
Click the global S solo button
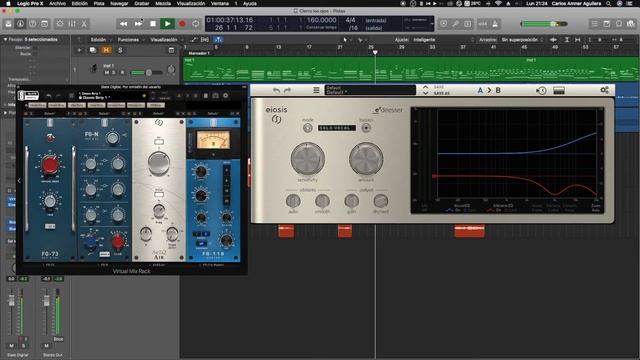click(120, 50)
